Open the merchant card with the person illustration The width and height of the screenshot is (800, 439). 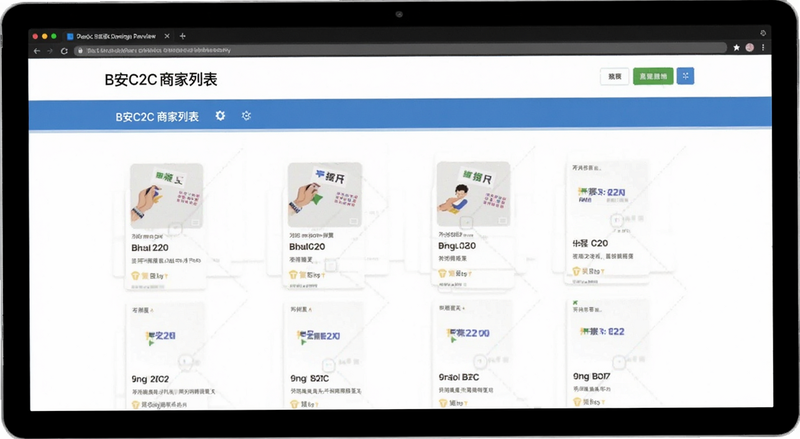tap(473, 194)
